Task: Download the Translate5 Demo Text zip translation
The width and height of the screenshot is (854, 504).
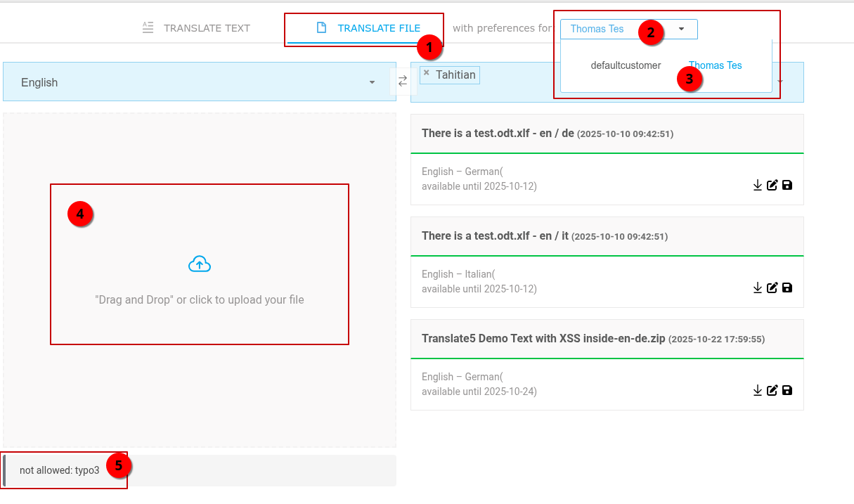Action: click(758, 391)
